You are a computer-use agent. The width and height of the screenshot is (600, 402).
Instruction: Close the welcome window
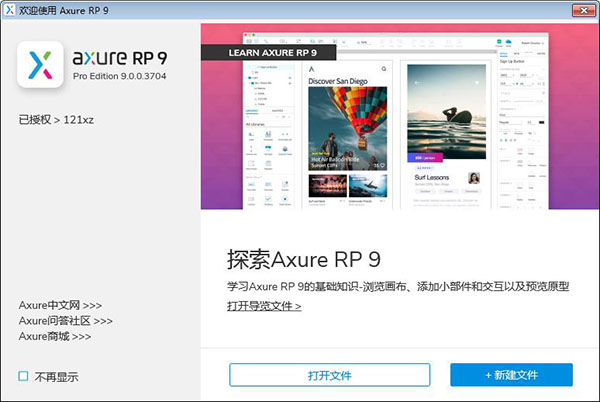coord(584,10)
